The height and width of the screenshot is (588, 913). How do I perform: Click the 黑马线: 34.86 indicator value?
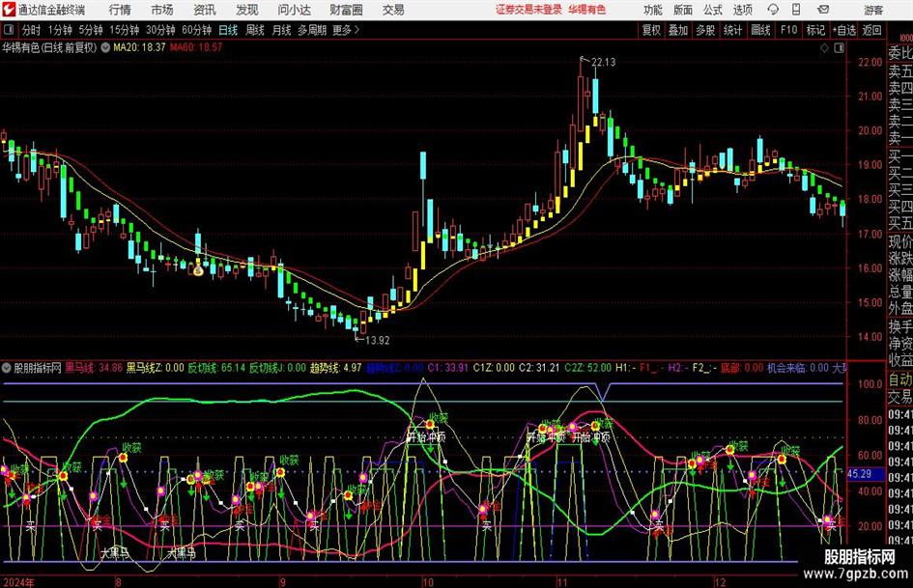[x=94, y=368]
